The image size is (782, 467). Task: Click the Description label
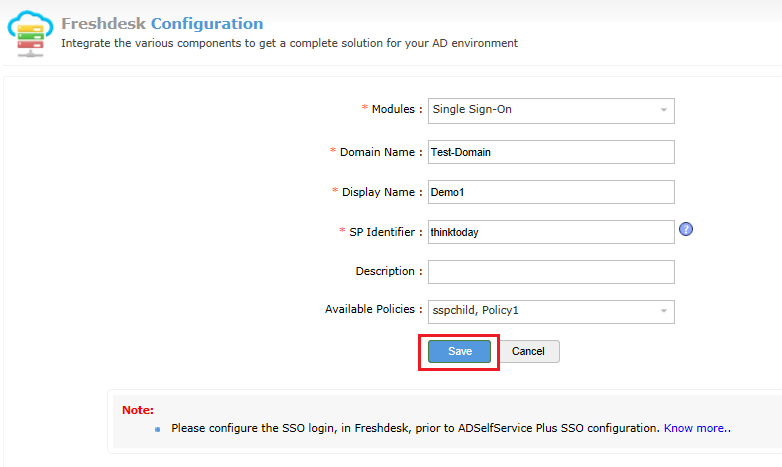coord(388,271)
